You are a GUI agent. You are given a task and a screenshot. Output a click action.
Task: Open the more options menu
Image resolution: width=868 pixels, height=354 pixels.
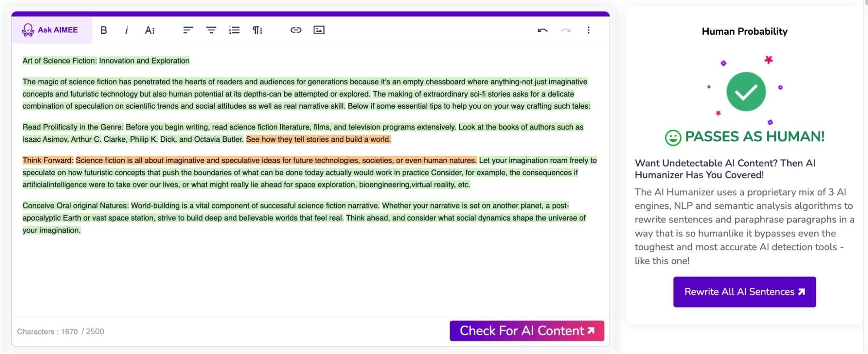(588, 30)
